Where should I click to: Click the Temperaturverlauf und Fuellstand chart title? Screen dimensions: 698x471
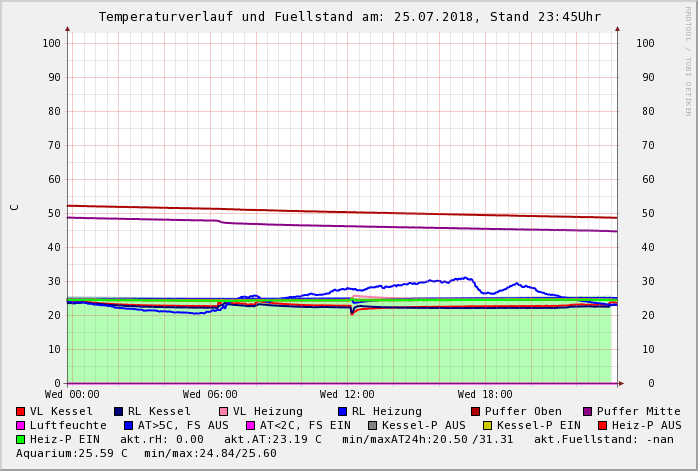coord(350,17)
